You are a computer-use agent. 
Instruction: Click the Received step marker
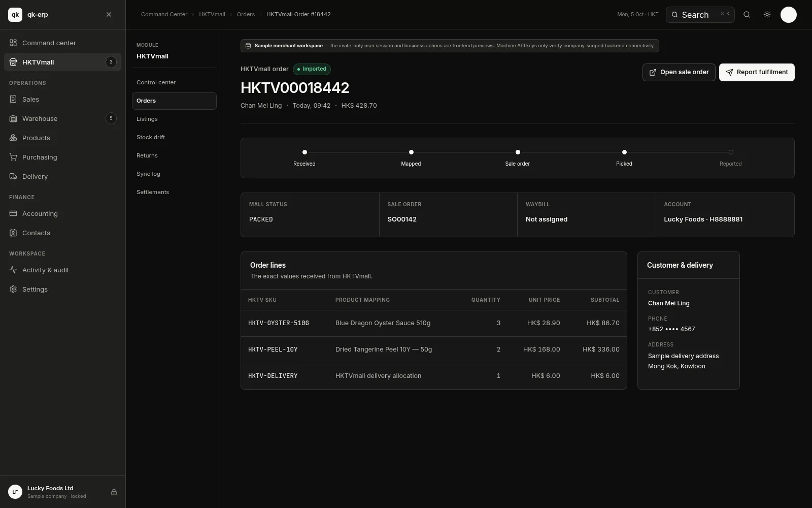tap(304, 152)
